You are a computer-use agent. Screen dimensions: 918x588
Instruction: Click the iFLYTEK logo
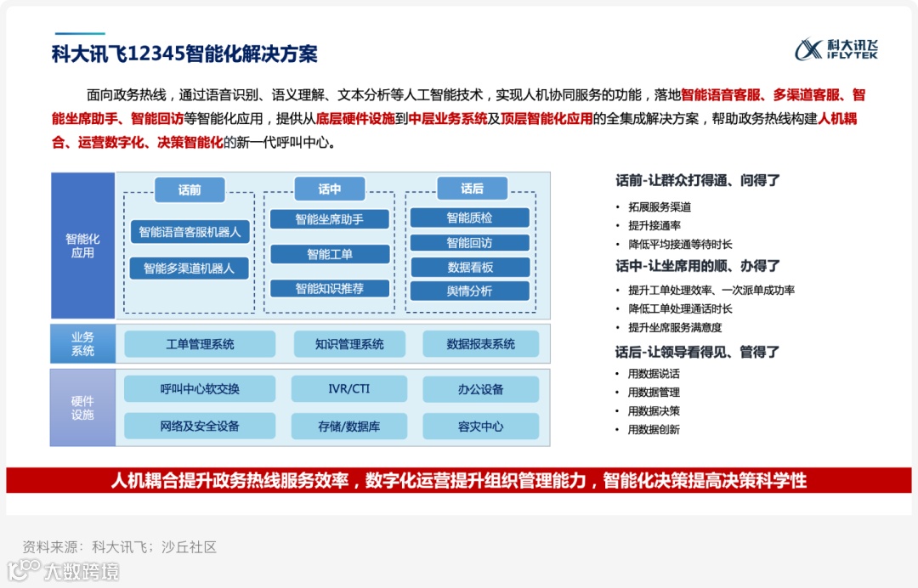[x=836, y=49]
